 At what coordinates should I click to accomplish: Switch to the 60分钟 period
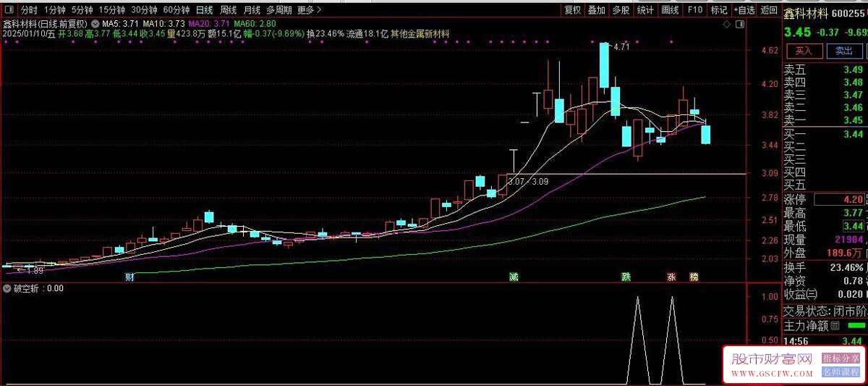176,10
